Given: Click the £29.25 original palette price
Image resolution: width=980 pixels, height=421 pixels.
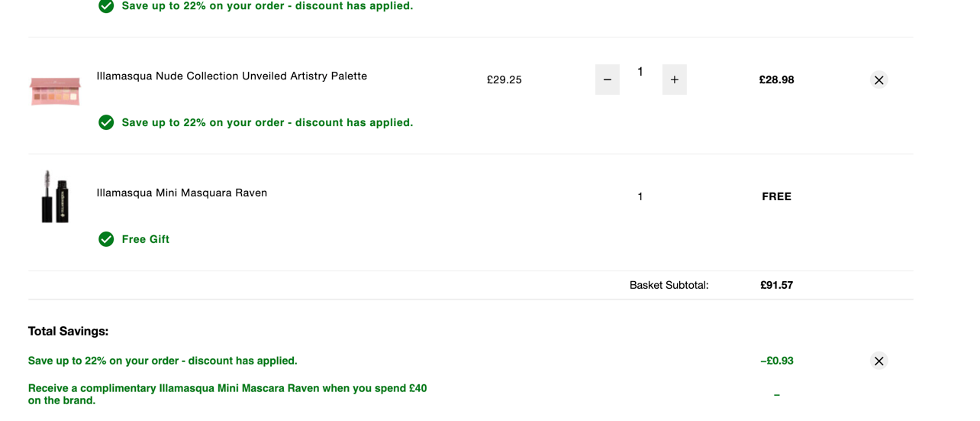Looking at the screenshot, I should [505, 79].
